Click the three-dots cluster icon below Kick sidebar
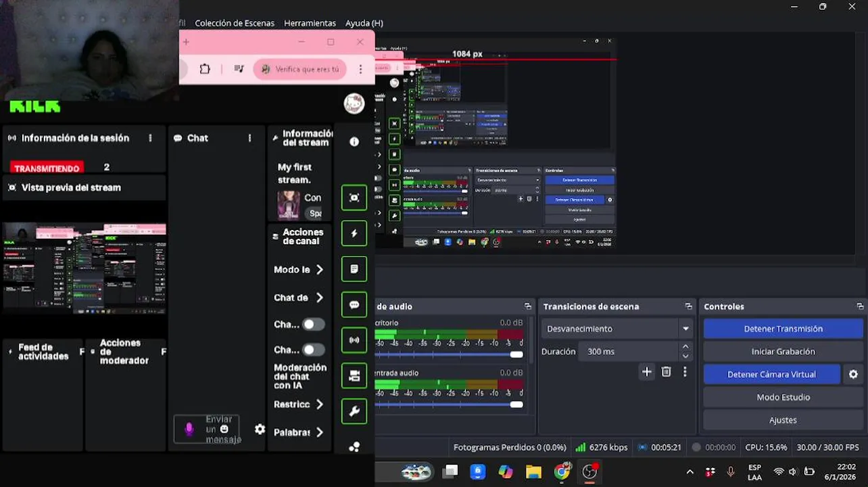Viewport: 868px width, 487px height. 354,446
